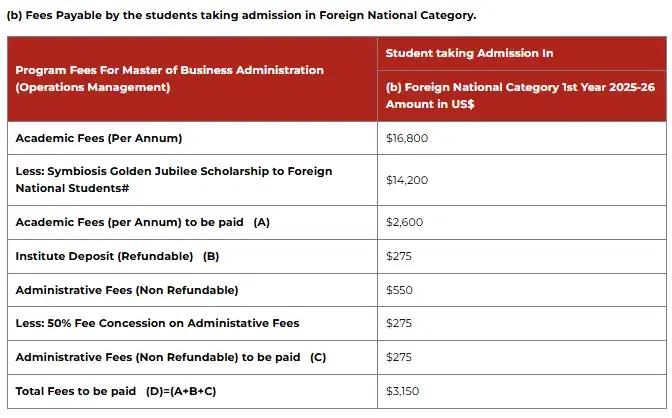This screenshot has height=418, width=672.
Task: Click the Program Fees MBA header cell
Action: click(170, 79)
